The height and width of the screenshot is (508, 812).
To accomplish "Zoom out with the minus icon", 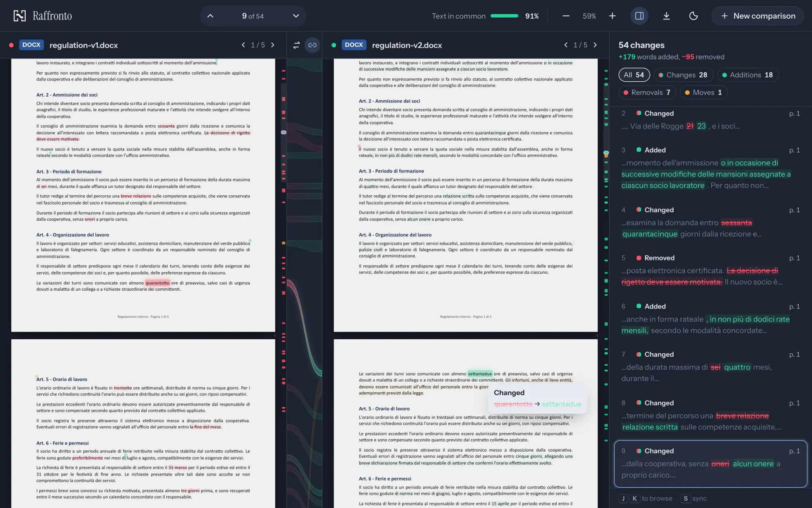I will pyautogui.click(x=566, y=16).
